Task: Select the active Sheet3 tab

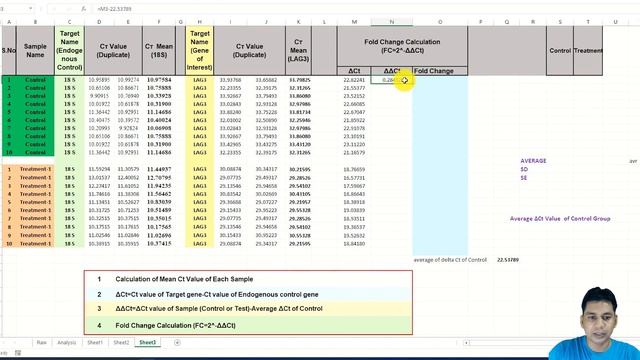Action: coord(147,342)
